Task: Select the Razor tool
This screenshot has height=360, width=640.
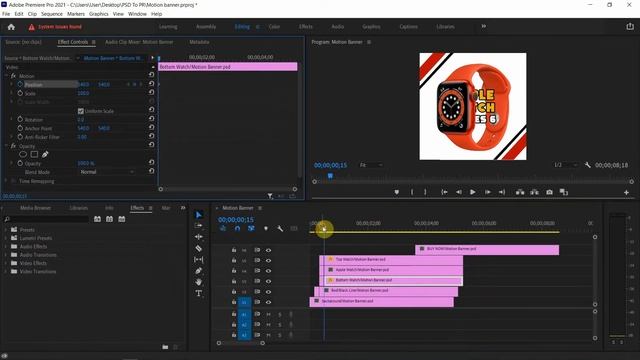Action: (x=199, y=248)
